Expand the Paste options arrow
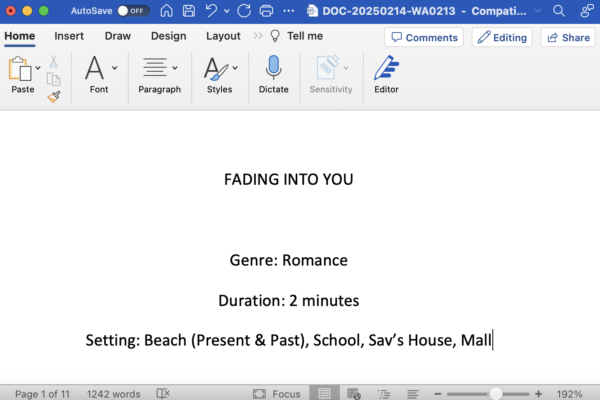Image resolution: width=600 pixels, height=400 pixels. tap(38, 68)
